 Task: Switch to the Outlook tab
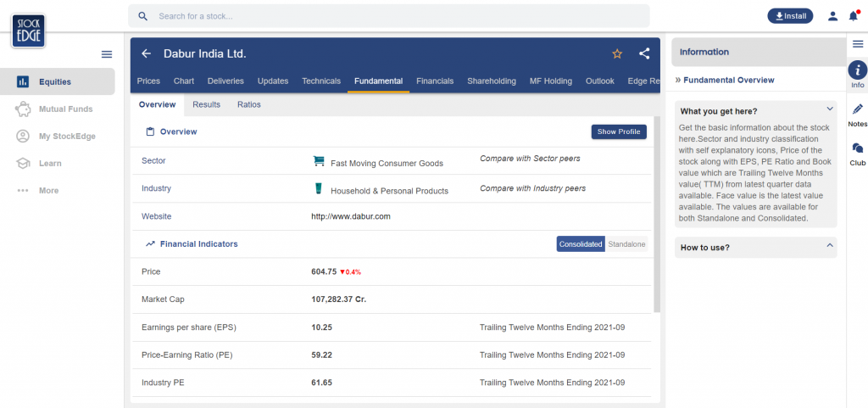coord(600,81)
